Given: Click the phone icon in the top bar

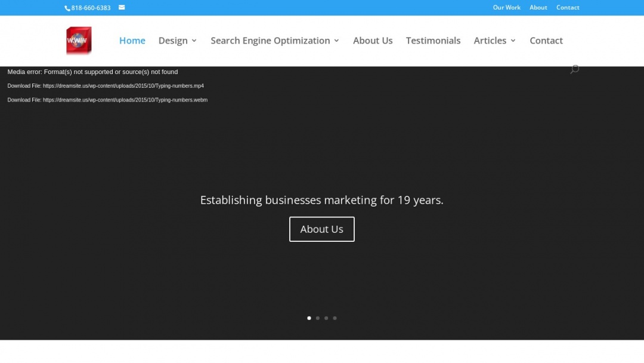Looking at the screenshot, I should 67,8.
